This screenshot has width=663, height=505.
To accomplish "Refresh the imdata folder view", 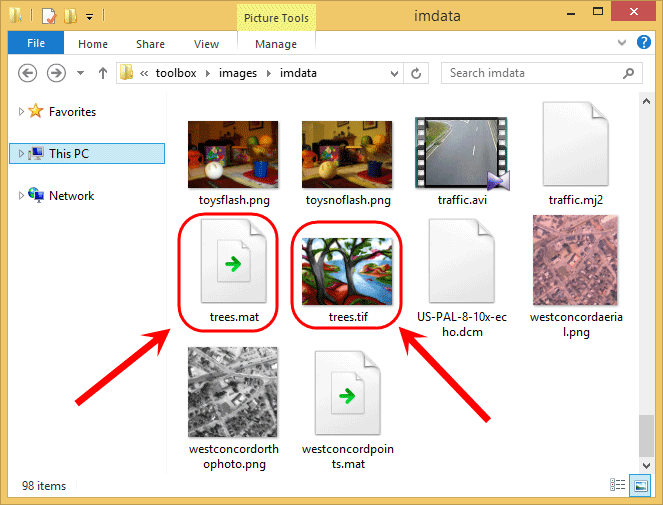I will 416,74.
